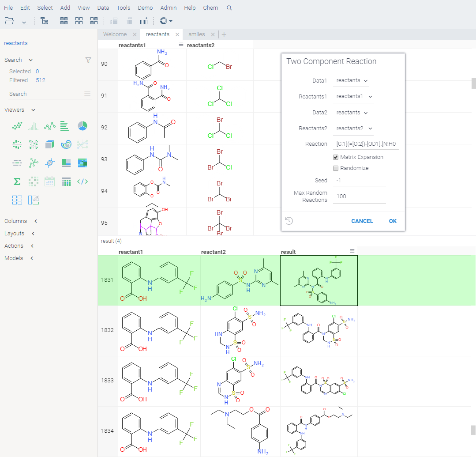
Task: Click the Seed input field
Action: 360,181
